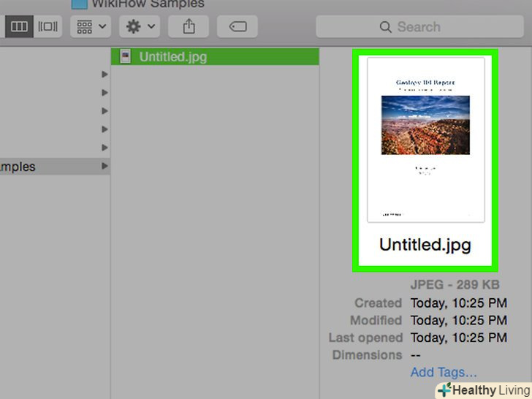This screenshot has height=399, width=532.
Task: Click the Last opened date value
Action: click(459, 338)
